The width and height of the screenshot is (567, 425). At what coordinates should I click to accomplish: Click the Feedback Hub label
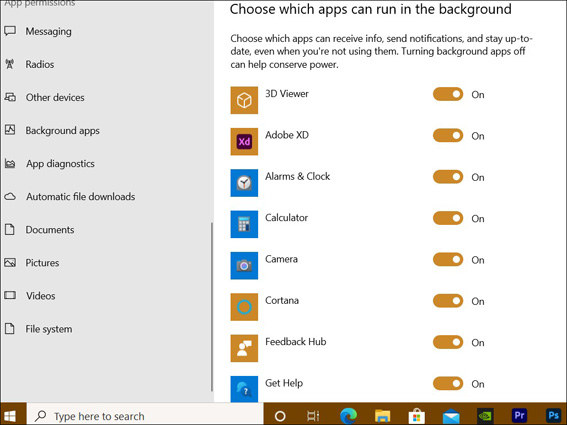coord(295,341)
